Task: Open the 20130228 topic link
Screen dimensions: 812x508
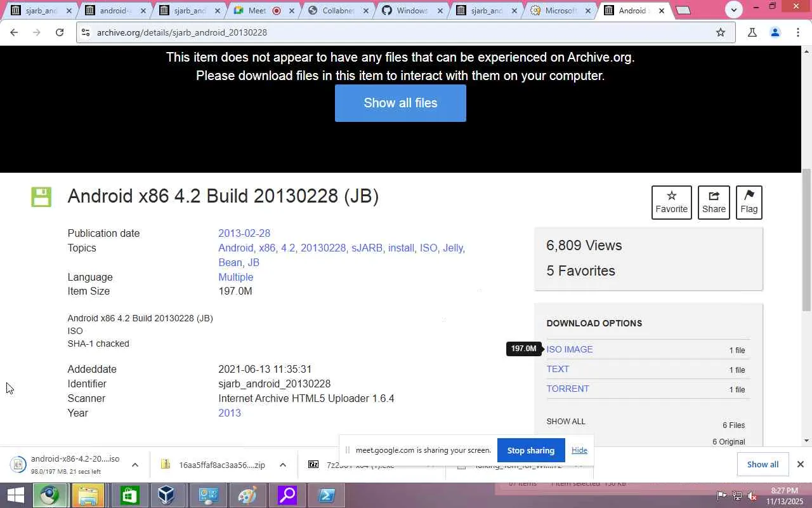Action: (x=323, y=248)
